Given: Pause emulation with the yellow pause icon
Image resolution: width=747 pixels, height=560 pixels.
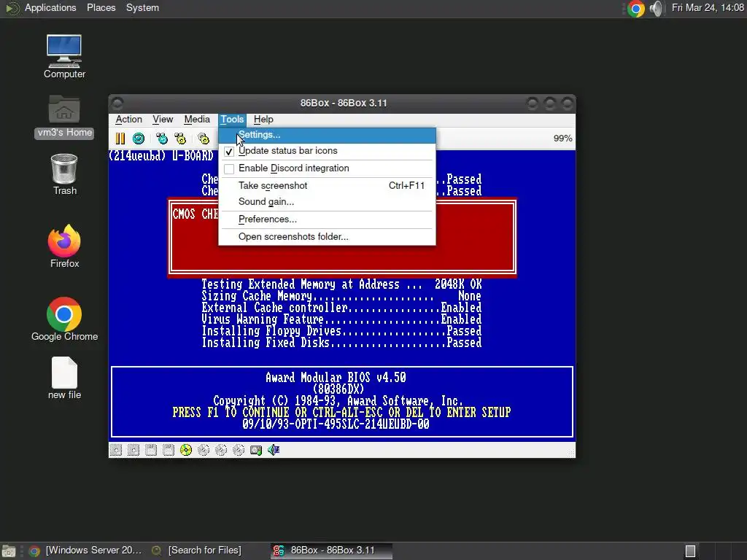Looking at the screenshot, I should pos(120,139).
